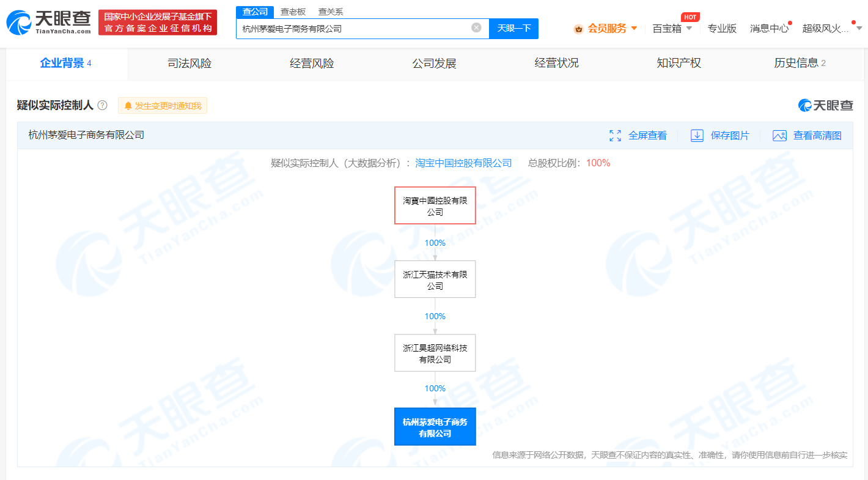
Task: Open the 司法风险 tab
Action: (189, 63)
